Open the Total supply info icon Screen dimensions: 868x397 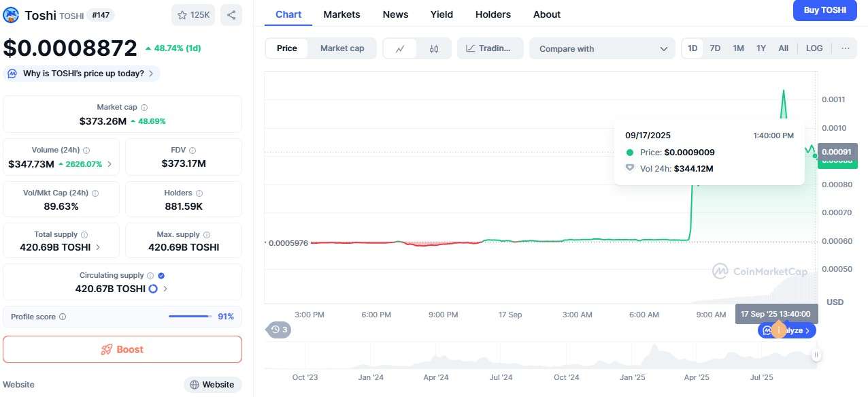(85, 235)
